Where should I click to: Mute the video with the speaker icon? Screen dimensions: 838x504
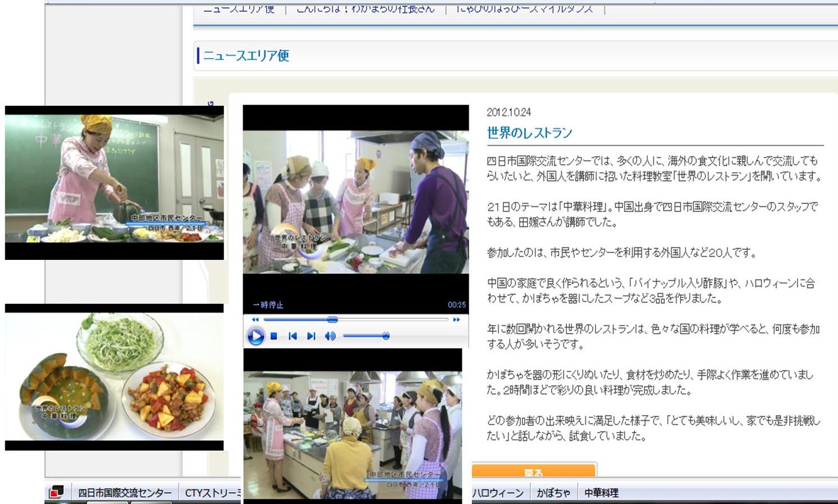tap(330, 336)
